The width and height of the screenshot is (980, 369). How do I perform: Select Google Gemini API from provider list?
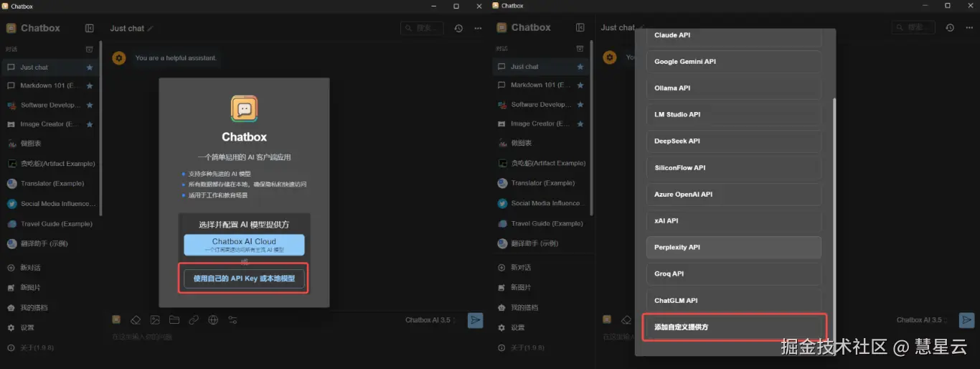(x=733, y=62)
